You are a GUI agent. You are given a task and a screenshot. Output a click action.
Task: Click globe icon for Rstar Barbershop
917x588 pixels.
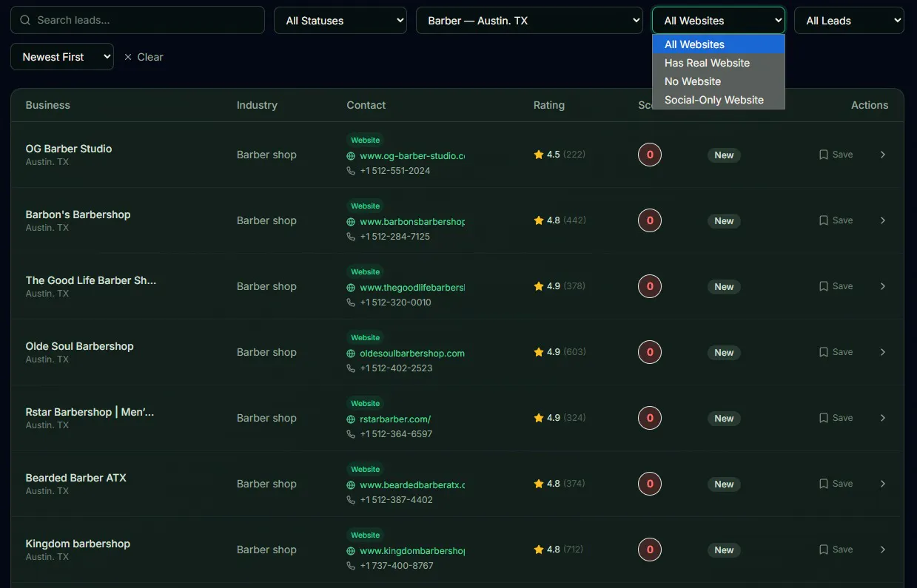(x=351, y=419)
